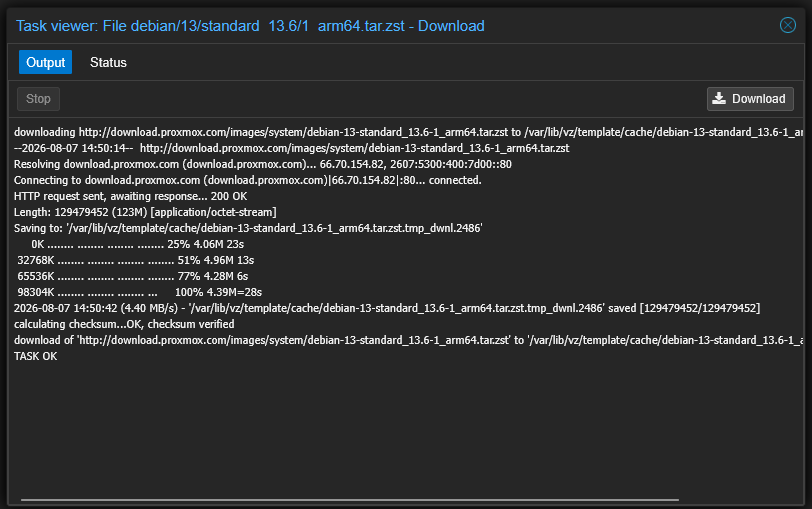Click the 'Saving to:' log line
Image resolution: width=812 pixels, height=509 pixels.
click(248, 228)
